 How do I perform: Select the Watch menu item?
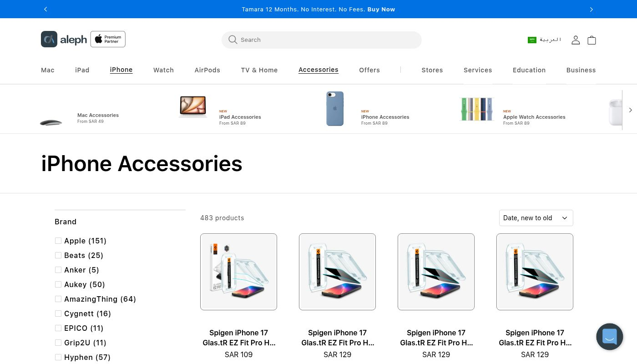(x=163, y=70)
